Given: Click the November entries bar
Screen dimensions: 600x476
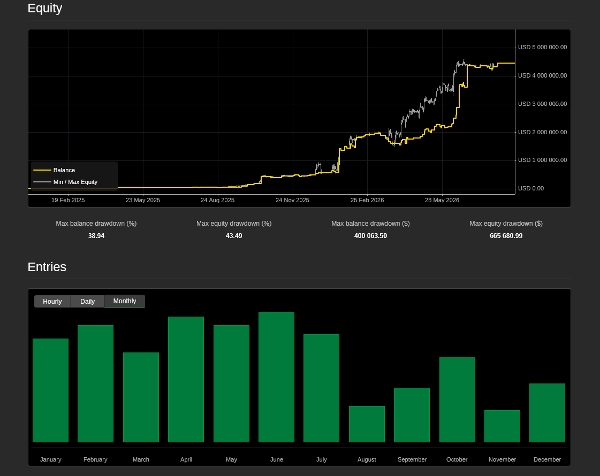Looking at the screenshot, I should tap(502, 426).
